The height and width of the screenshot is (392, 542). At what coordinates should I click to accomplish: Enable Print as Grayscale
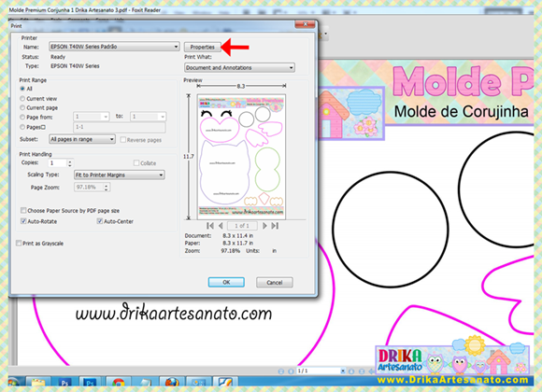pos(19,244)
